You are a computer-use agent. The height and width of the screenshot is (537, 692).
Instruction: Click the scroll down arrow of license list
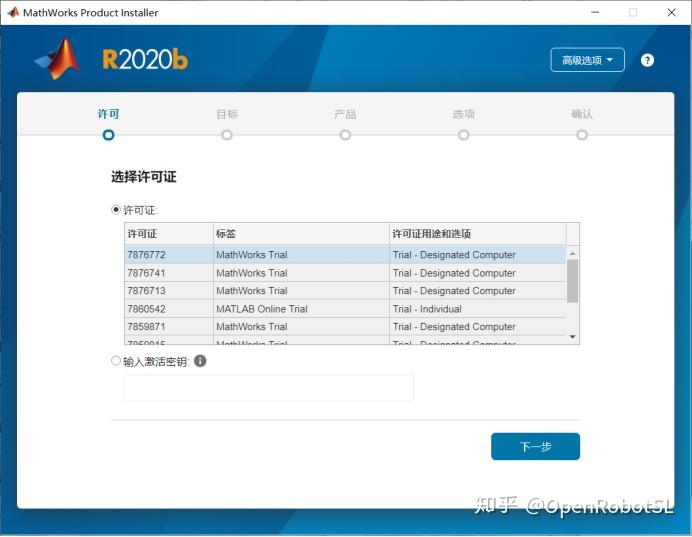[572, 337]
